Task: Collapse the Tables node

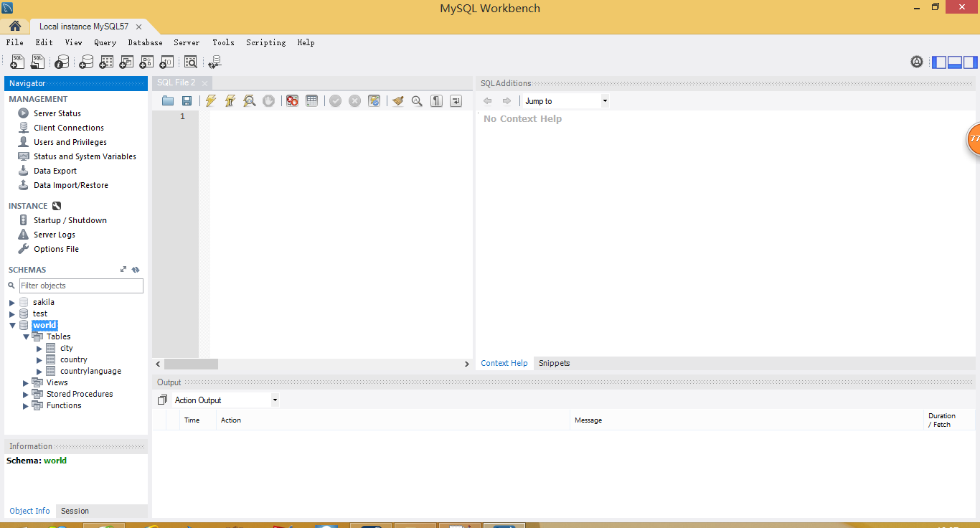Action: click(x=26, y=336)
